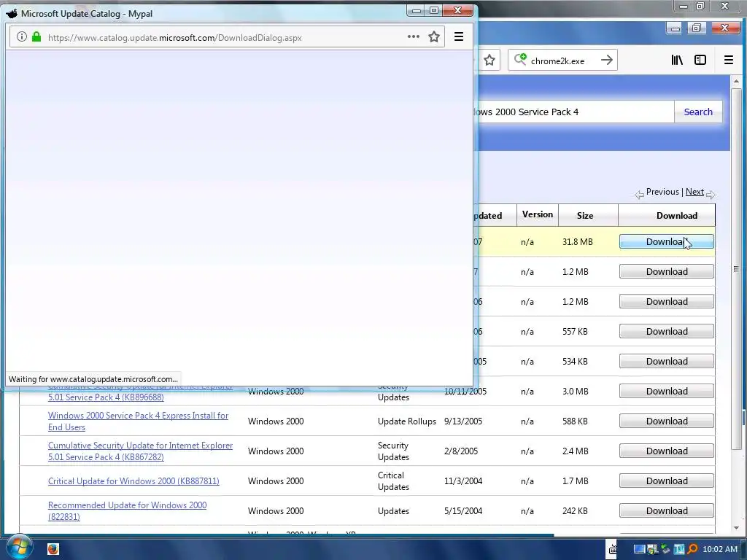Click the catalog Search button
The height and width of the screenshot is (560, 747).
point(698,112)
